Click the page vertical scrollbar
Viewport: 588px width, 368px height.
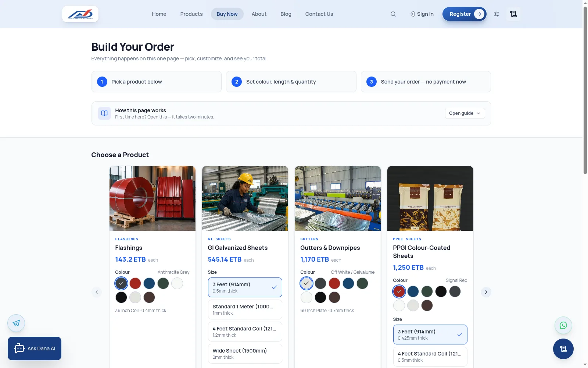pos(585,90)
